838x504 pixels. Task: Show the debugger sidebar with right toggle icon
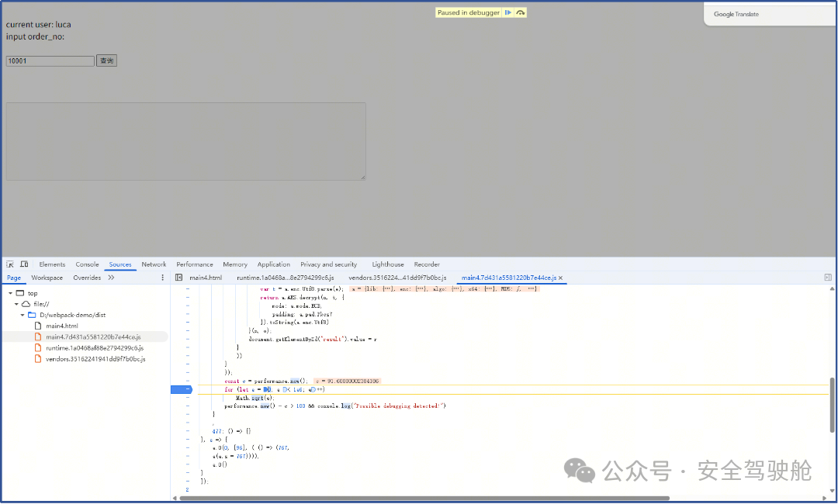pyautogui.click(x=827, y=278)
